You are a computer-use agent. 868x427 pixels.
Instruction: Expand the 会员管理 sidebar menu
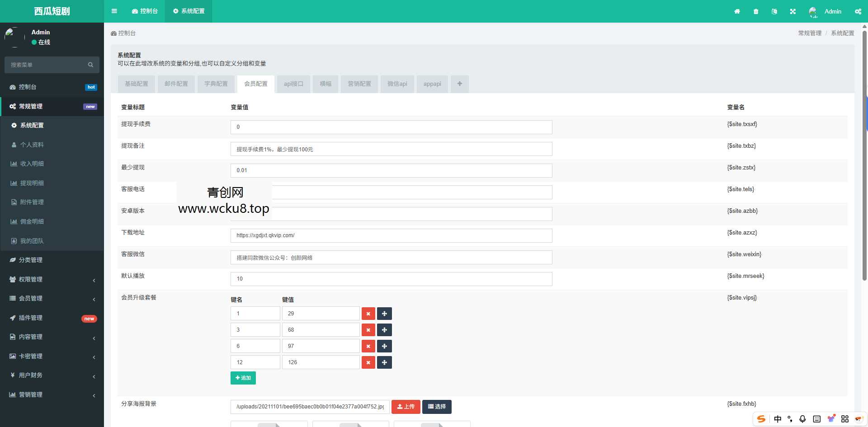[52, 298]
